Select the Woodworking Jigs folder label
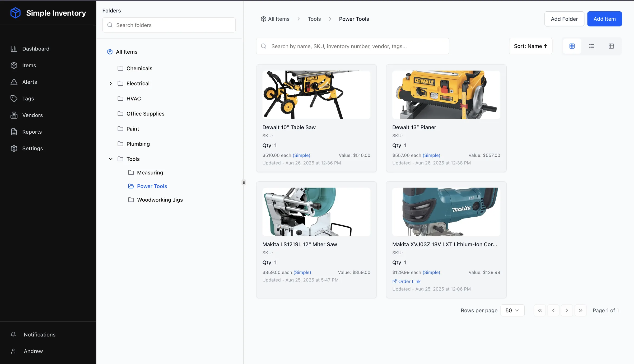 point(160,200)
